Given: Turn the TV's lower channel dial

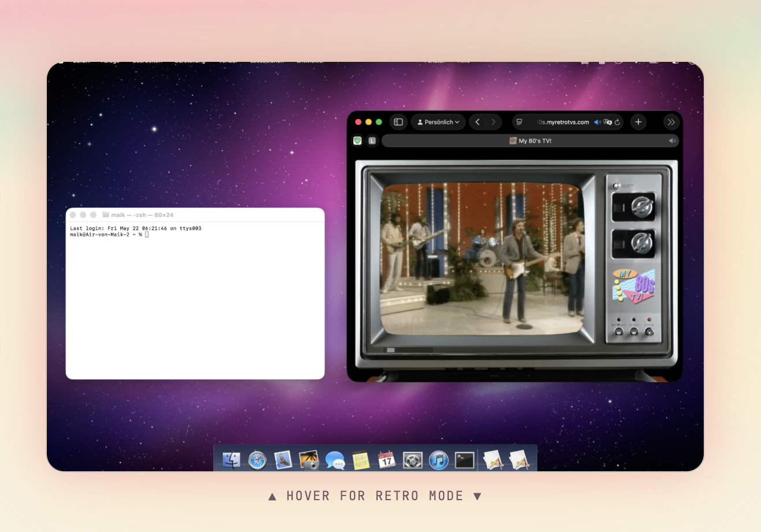Looking at the screenshot, I should coord(641,243).
